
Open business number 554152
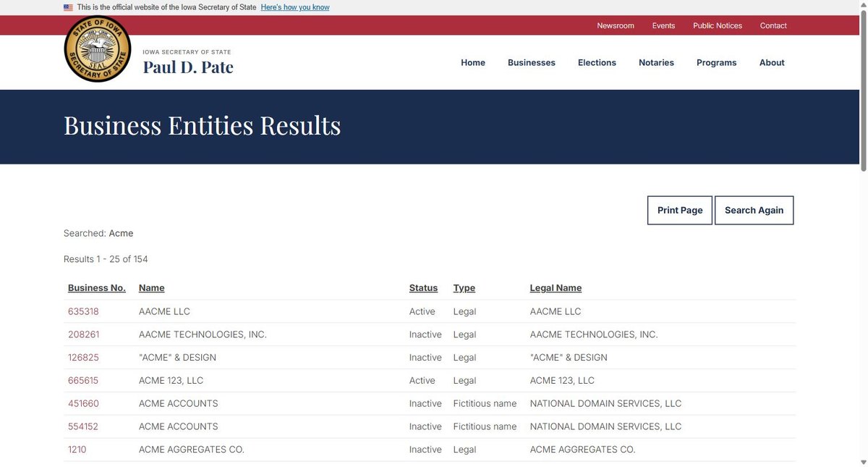click(x=83, y=426)
